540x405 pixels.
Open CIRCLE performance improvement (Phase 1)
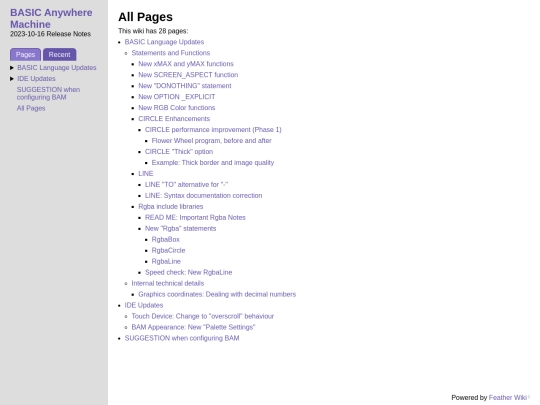coord(213,130)
